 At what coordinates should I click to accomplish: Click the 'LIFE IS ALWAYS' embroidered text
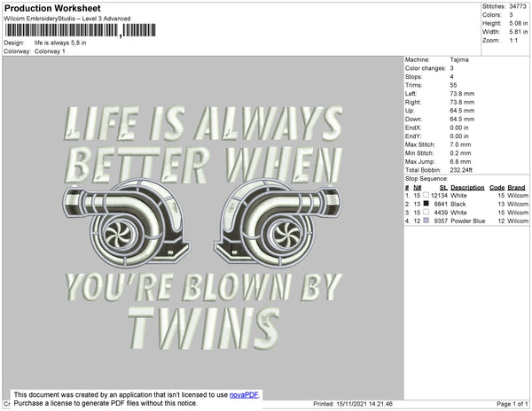tap(203, 124)
